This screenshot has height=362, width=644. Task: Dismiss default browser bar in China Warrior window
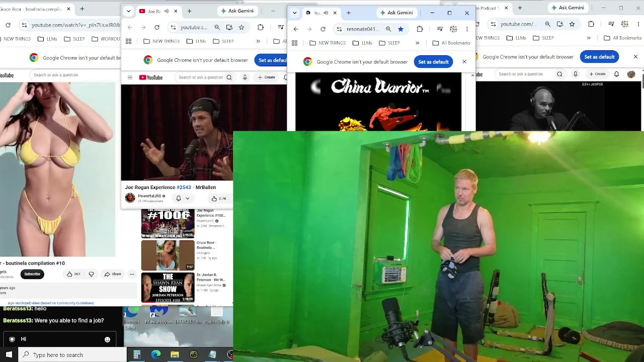point(464,61)
